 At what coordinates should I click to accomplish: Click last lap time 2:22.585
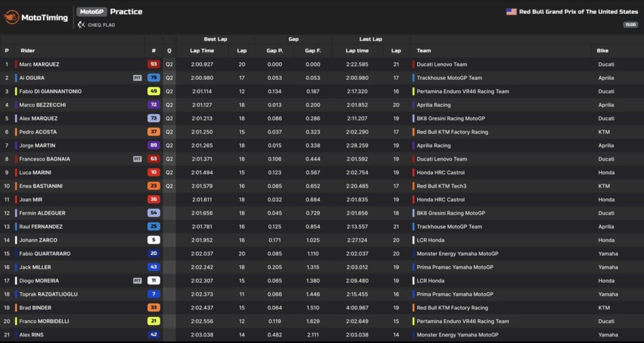coord(357,64)
